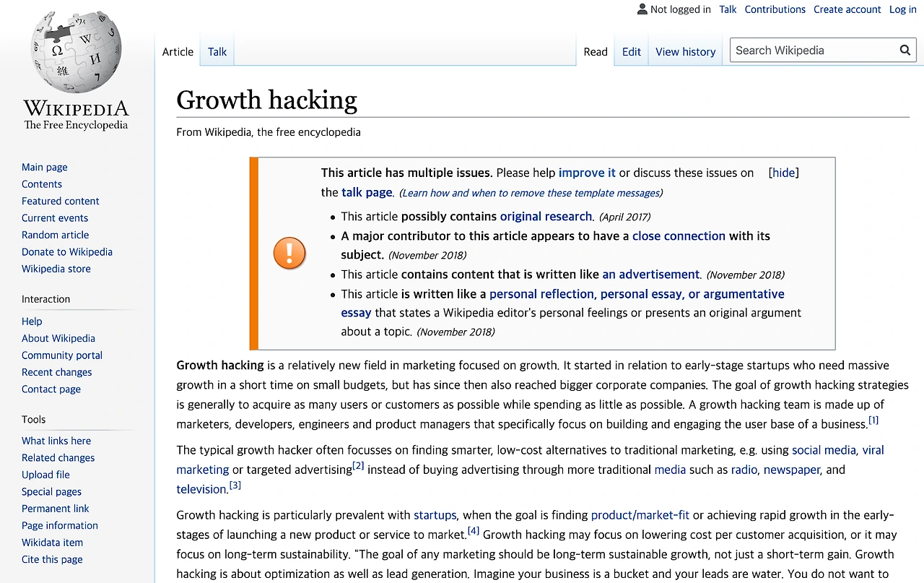Open About Wikipedia link
Viewport: 924px width, 583px height.
point(58,338)
